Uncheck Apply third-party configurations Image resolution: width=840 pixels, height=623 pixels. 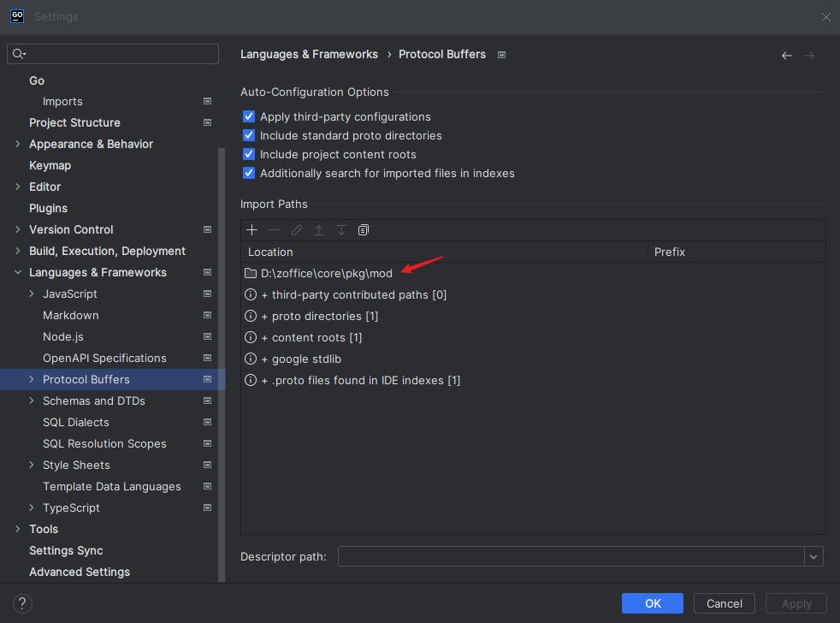pos(249,117)
